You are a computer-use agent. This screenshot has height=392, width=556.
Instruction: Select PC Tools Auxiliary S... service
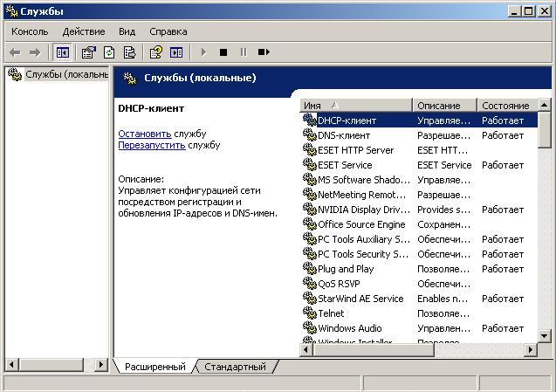(x=364, y=239)
